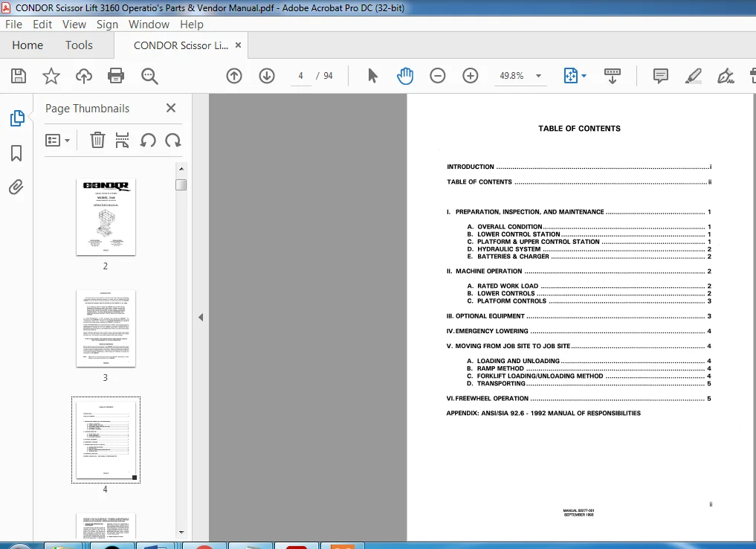
Task: Open the Attachments paperclip icon
Action: (x=16, y=187)
